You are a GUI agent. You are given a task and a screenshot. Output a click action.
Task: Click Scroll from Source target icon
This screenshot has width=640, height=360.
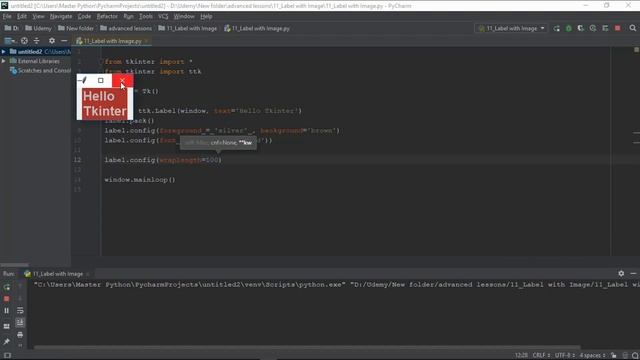(24, 41)
